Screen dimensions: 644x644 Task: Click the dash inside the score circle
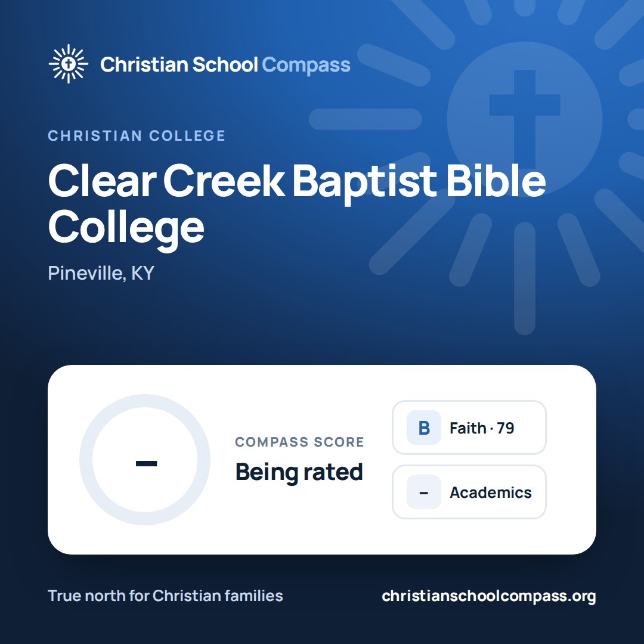146,464
